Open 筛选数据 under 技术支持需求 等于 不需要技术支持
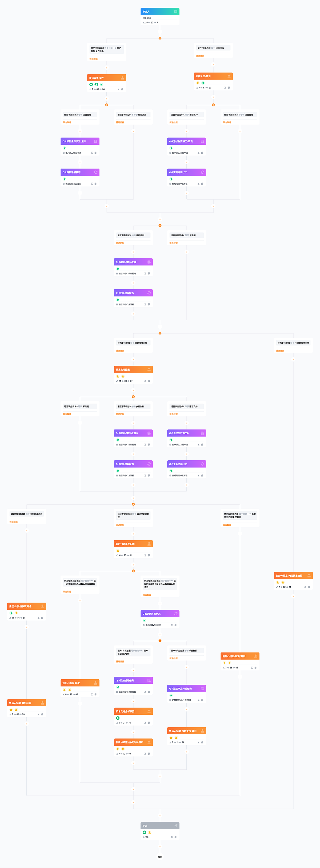Viewport: 320px width, 868px height. coord(280,351)
